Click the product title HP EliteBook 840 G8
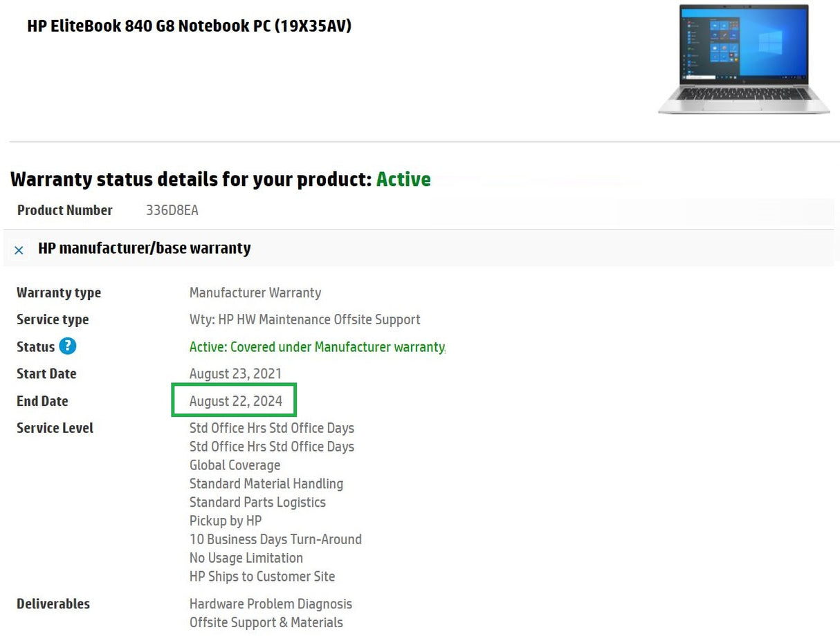 click(x=189, y=26)
